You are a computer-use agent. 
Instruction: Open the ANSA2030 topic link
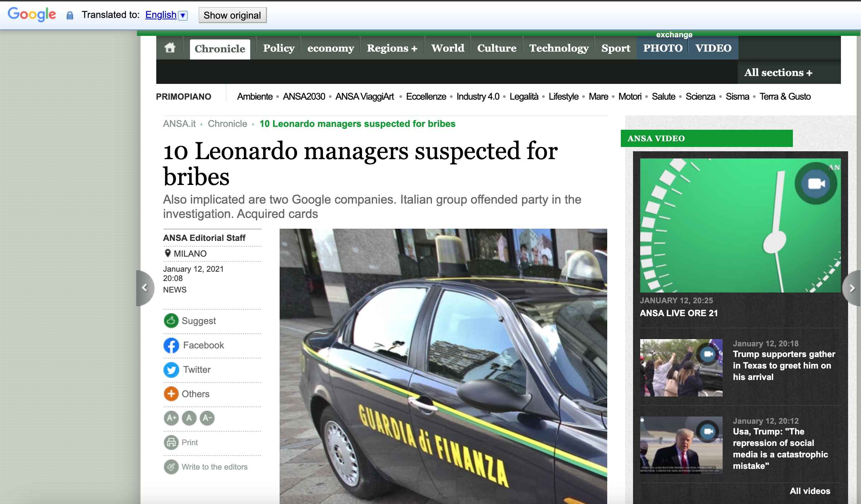coord(304,96)
